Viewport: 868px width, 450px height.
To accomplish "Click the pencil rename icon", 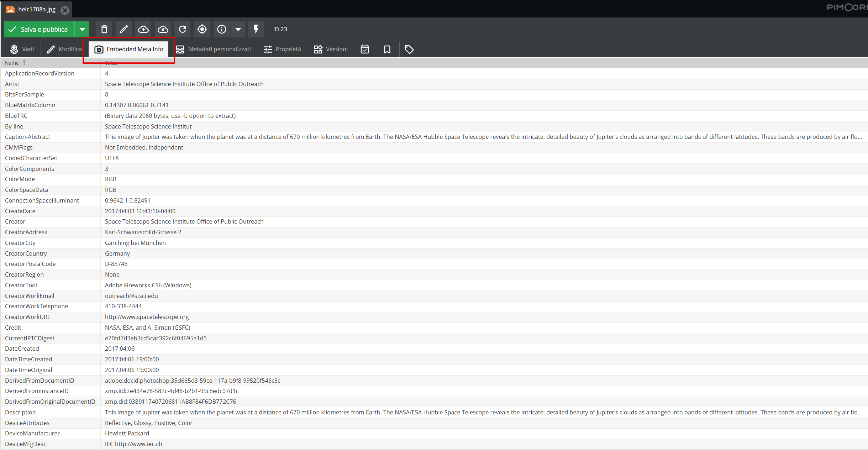I will [x=123, y=29].
